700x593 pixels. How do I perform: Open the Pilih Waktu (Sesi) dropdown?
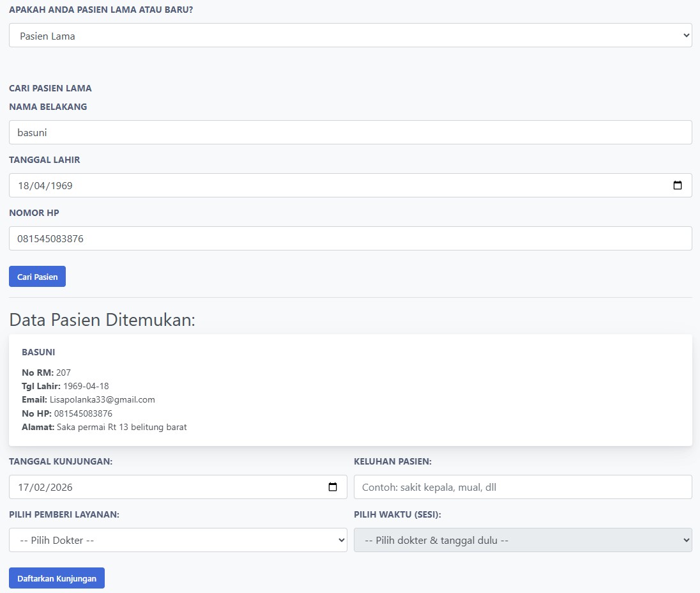(522, 540)
